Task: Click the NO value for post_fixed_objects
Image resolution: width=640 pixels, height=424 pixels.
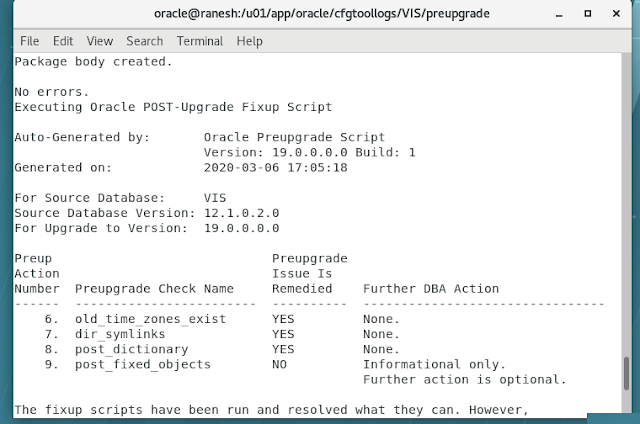Action: (x=279, y=364)
